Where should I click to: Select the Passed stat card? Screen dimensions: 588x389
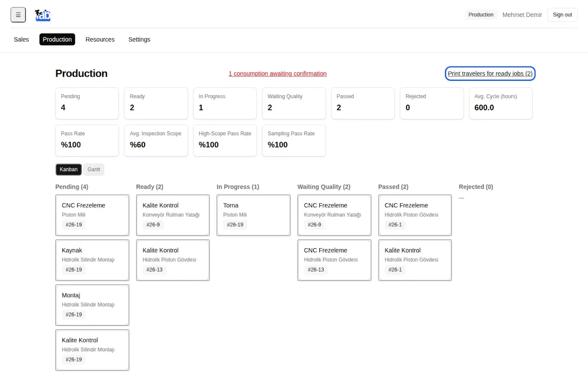pyautogui.click(x=363, y=103)
